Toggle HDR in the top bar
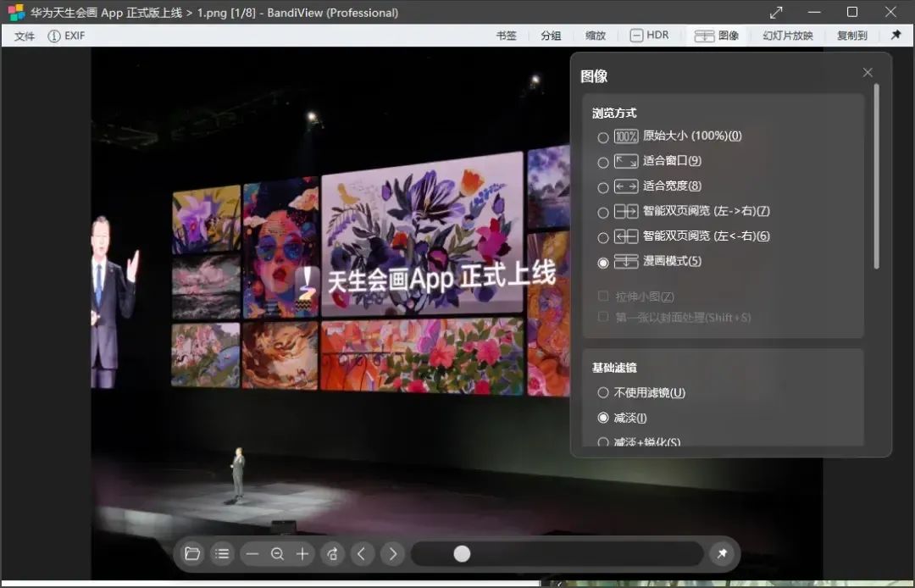 650,35
